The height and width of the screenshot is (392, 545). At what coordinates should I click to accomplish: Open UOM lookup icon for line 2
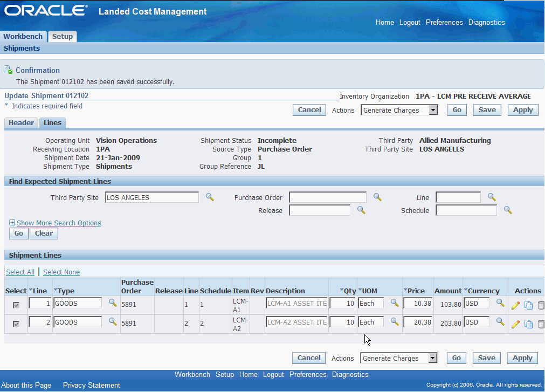(x=395, y=321)
